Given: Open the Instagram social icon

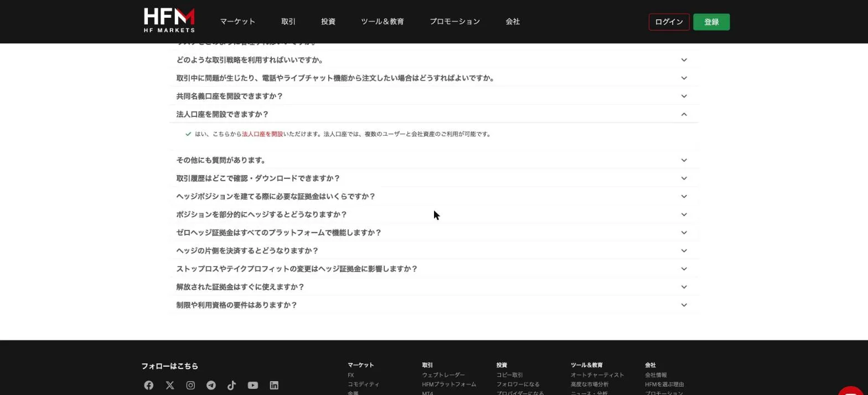Looking at the screenshot, I should pyautogui.click(x=190, y=386).
